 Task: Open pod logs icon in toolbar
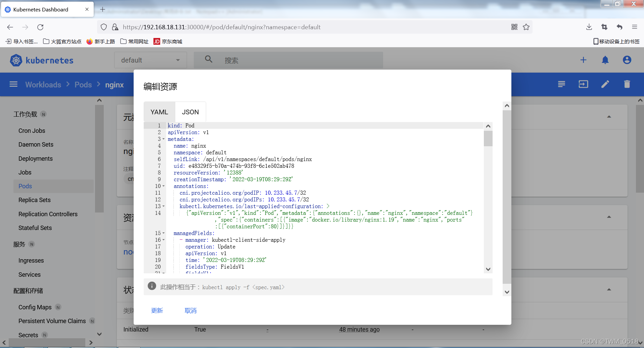pos(561,84)
